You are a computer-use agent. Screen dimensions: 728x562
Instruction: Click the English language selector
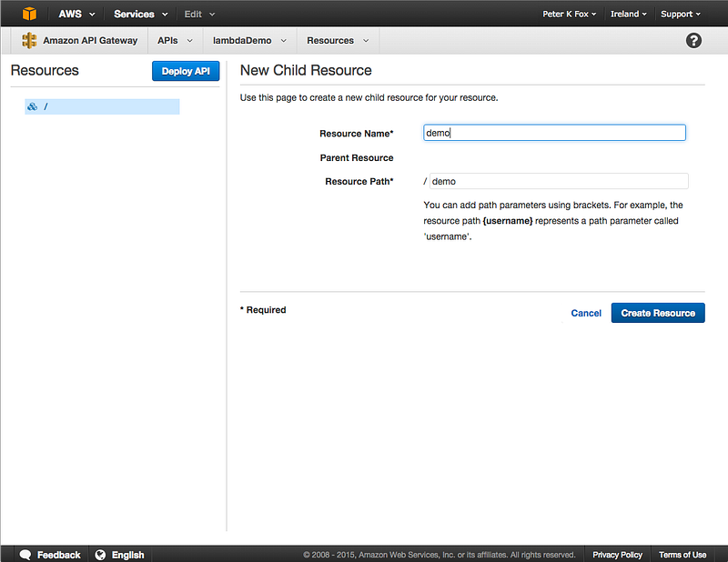(127, 555)
